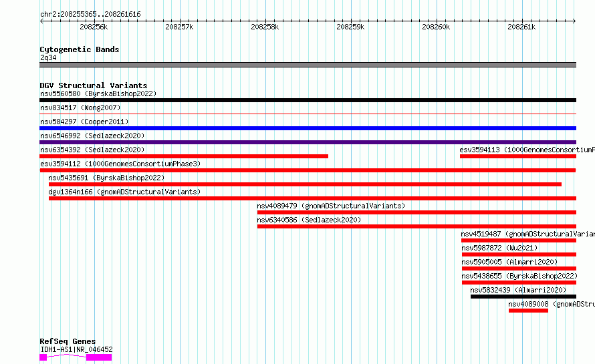Open nsv4519487 gnomAD variant label
Screen dimensions: 595x364
pos(528,234)
